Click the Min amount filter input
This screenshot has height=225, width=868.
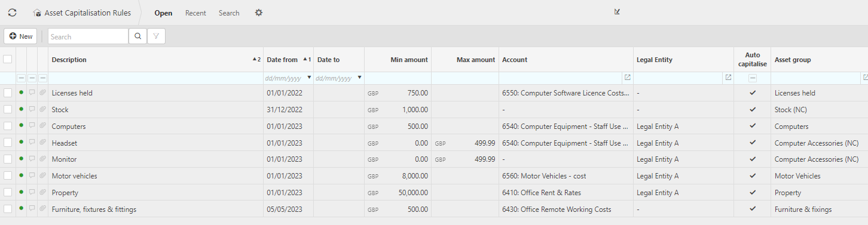[x=398, y=78]
